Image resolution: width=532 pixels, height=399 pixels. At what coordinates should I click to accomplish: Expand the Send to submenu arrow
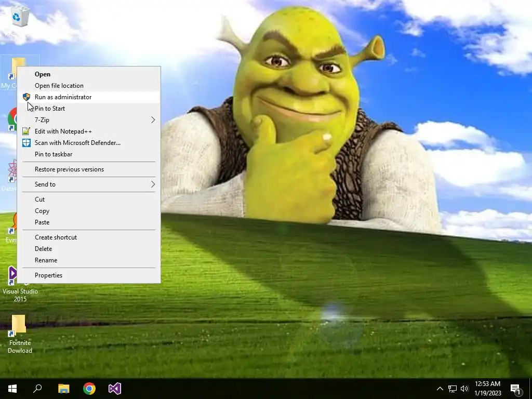pyautogui.click(x=153, y=184)
